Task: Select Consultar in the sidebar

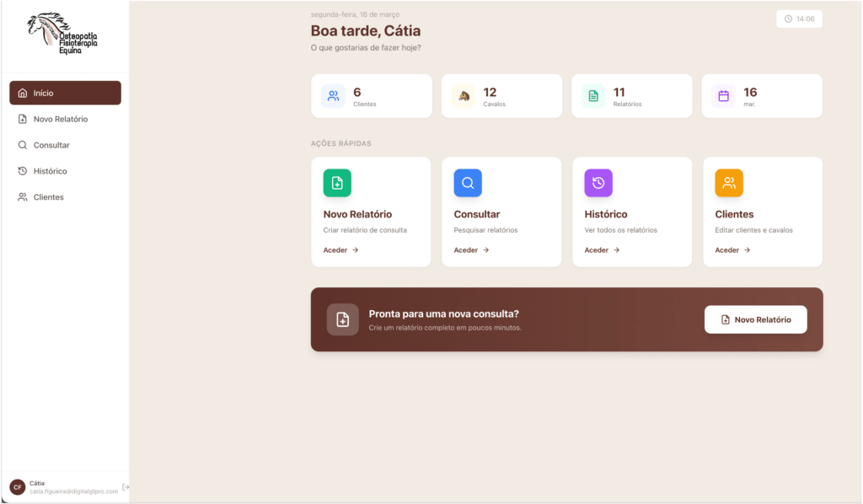Action: coord(65,145)
